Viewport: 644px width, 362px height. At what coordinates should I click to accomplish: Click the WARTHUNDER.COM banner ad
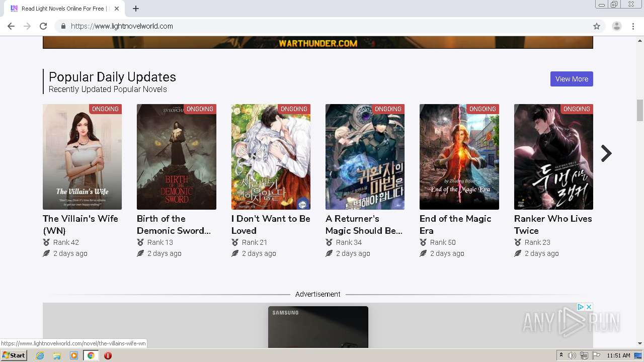(318, 42)
